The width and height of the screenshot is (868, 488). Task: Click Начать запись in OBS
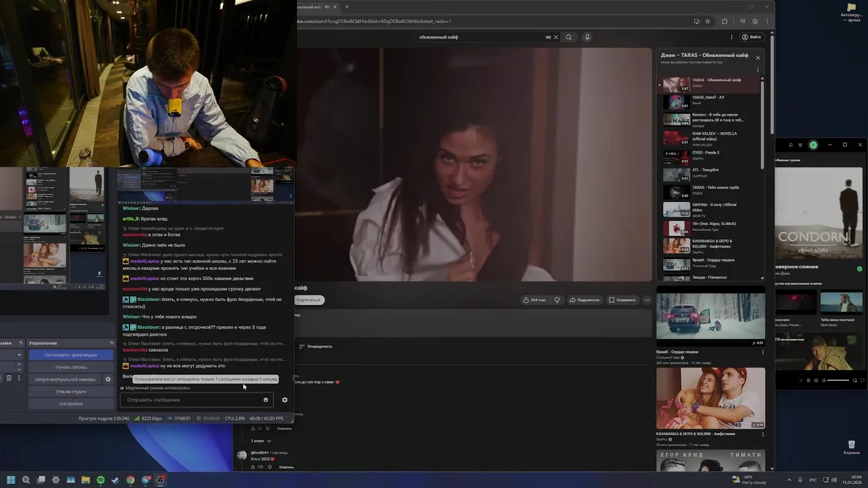(x=71, y=367)
